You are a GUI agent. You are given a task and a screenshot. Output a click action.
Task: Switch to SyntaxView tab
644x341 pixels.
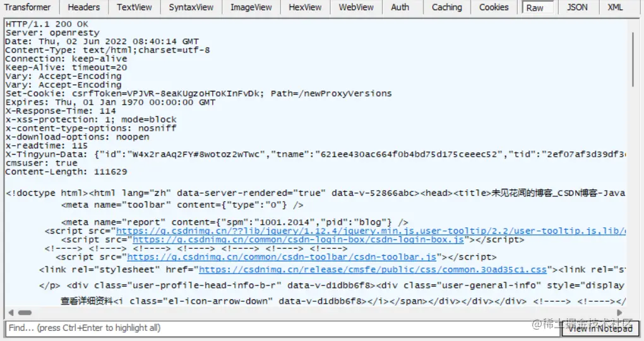click(191, 8)
